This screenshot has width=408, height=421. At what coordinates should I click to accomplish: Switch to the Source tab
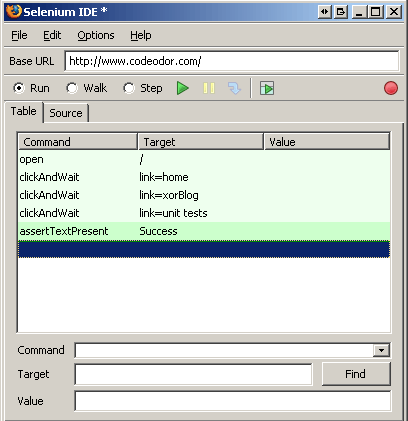66,113
